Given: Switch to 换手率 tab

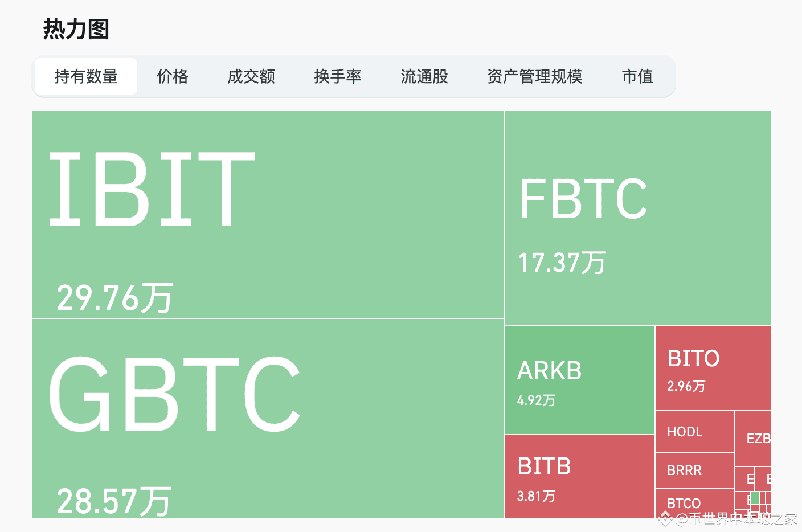Looking at the screenshot, I should click(x=338, y=76).
